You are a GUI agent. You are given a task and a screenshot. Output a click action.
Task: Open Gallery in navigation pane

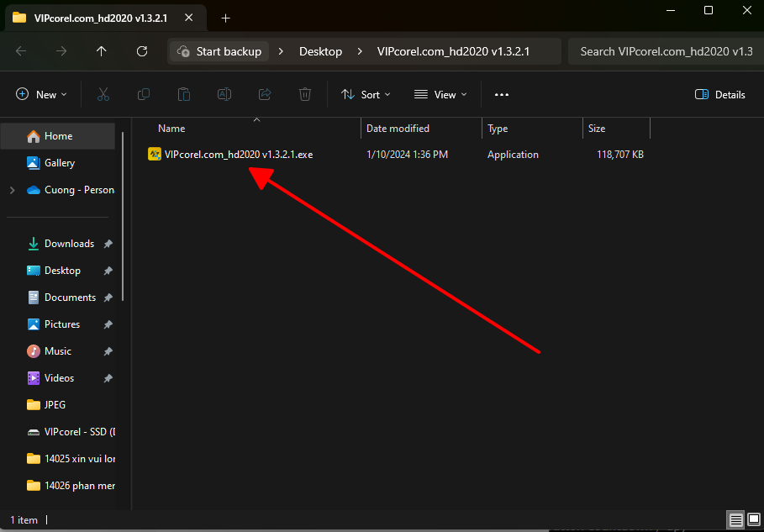coord(58,163)
